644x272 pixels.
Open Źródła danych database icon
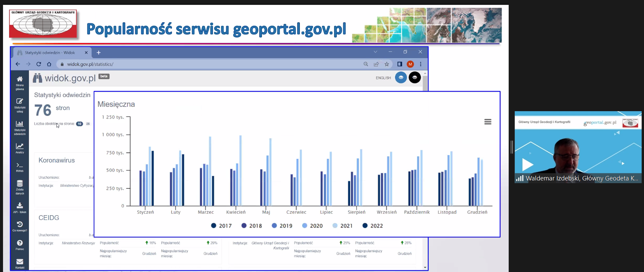click(20, 187)
